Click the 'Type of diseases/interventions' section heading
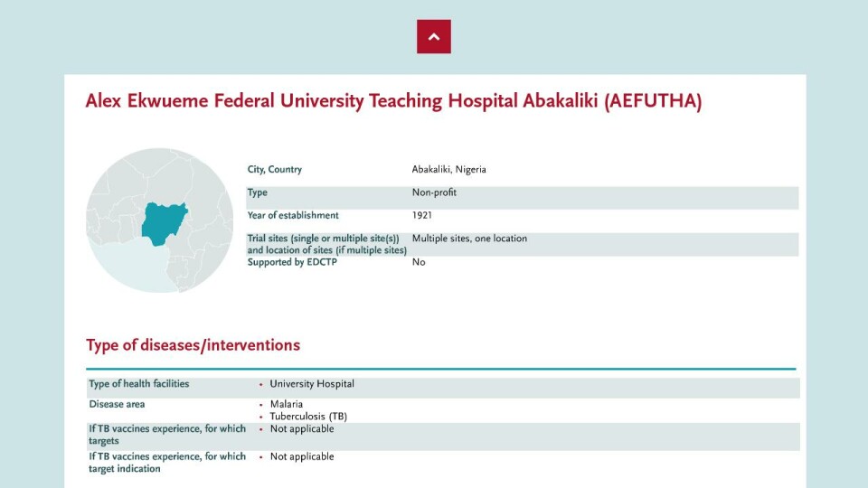Screen dimensions: 868x488 (x=193, y=345)
